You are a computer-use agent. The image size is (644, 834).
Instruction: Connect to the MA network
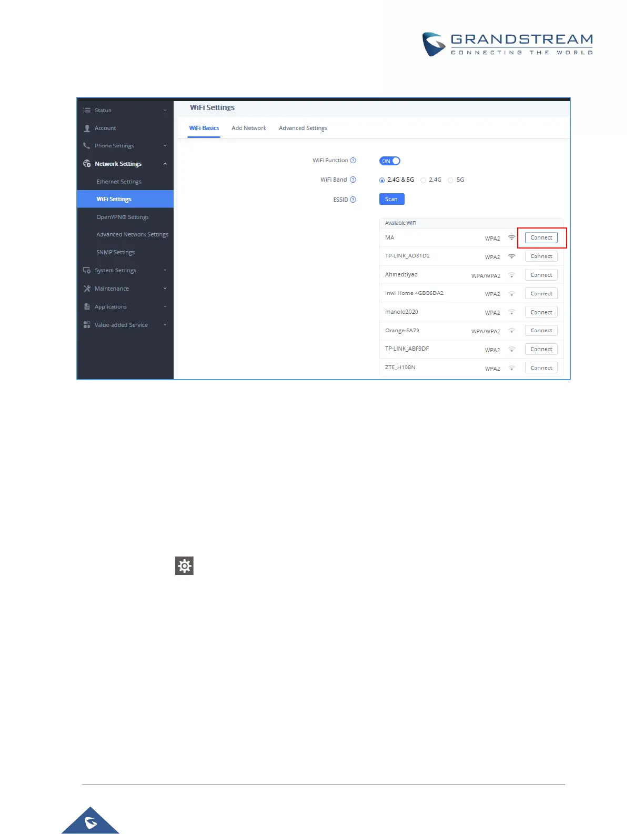coord(541,238)
